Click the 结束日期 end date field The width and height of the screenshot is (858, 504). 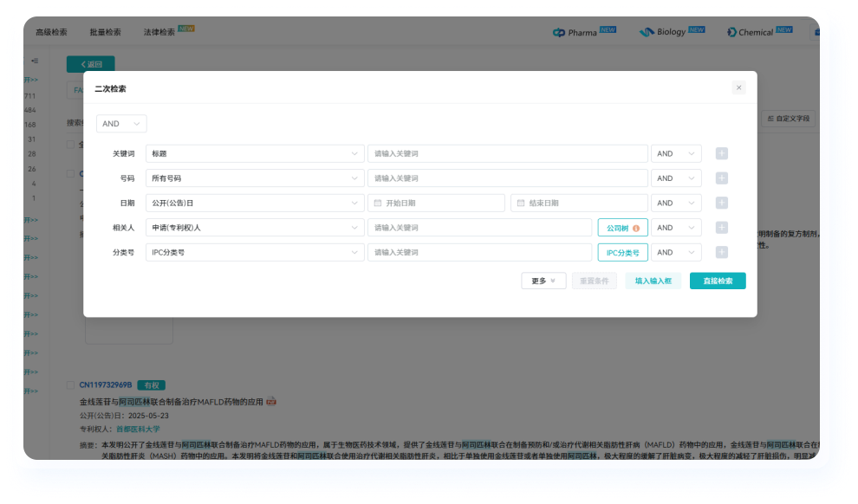[579, 203]
